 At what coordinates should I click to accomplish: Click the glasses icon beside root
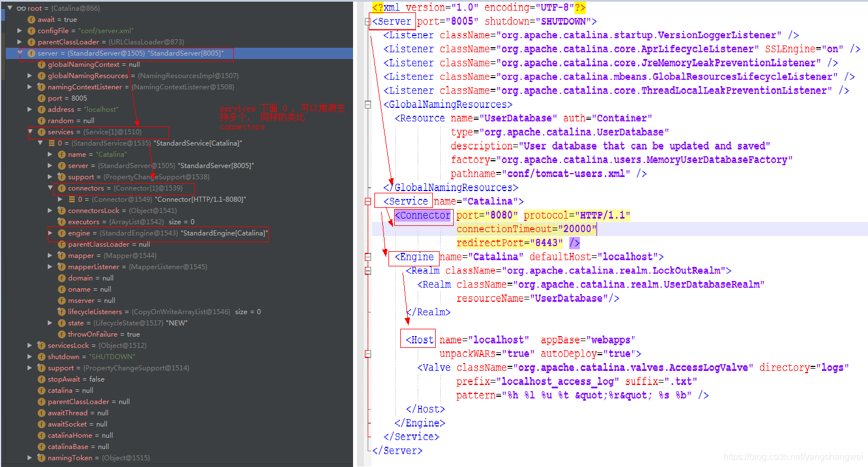[21, 8]
